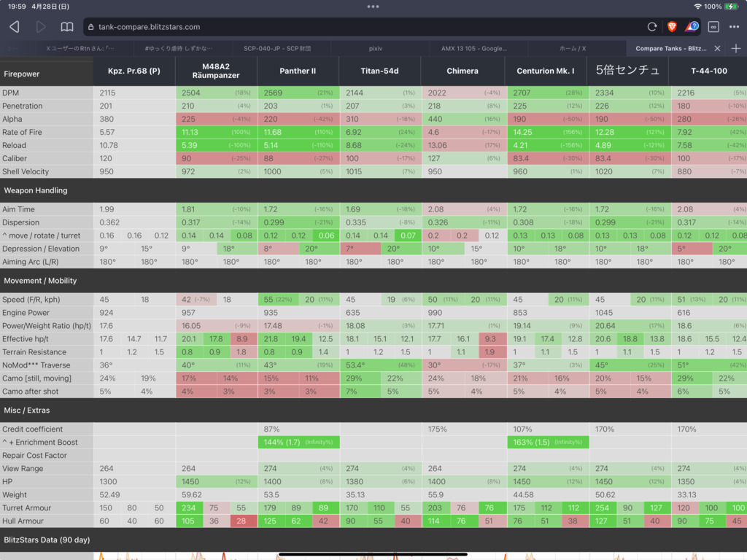Close the Compare Tanks tab
Screen dimensions: 747x560
click(717, 48)
